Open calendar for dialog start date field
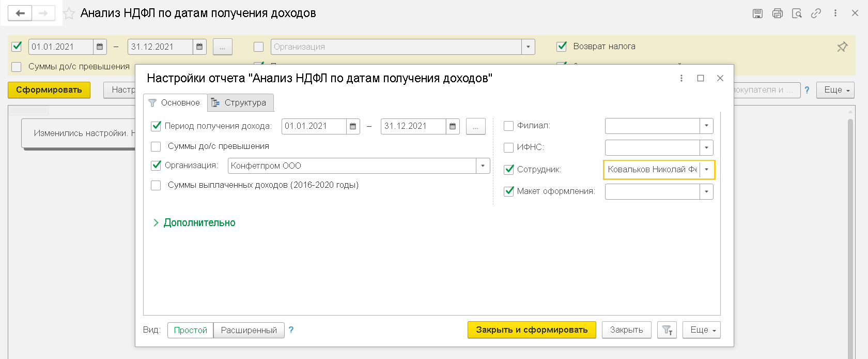Screen dimensions: 868x359 tap(353, 126)
